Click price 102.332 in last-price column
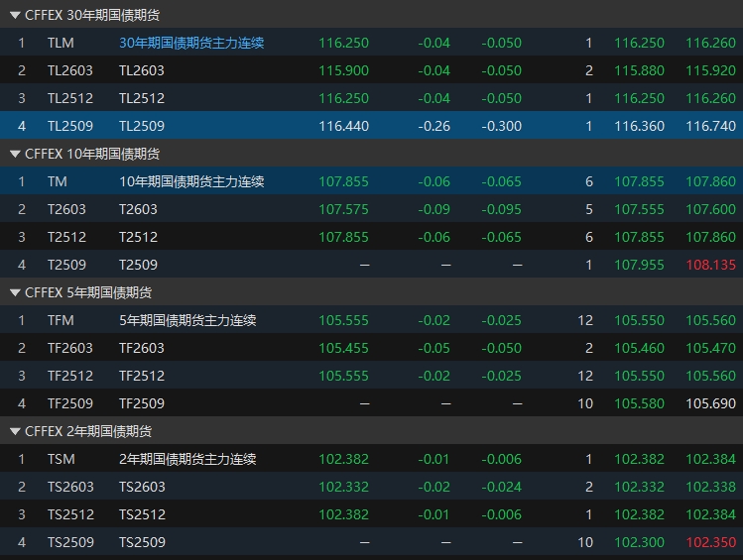The width and height of the screenshot is (743, 560). pyautogui.click(x=343, y=487)
